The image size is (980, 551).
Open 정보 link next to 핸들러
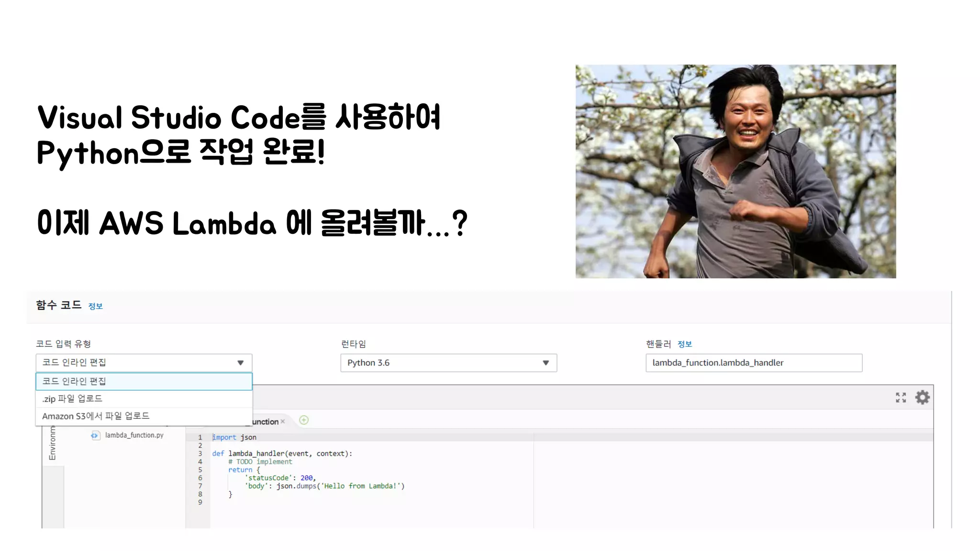click(685, 344)
